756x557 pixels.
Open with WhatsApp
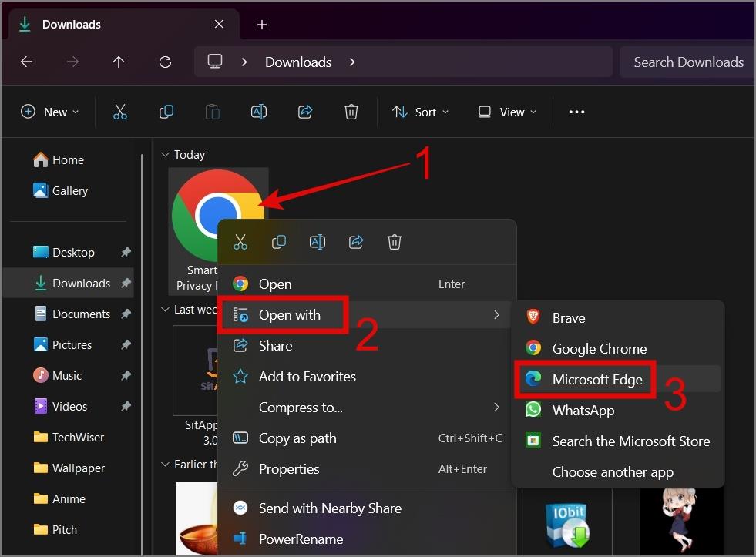(617, 410)
